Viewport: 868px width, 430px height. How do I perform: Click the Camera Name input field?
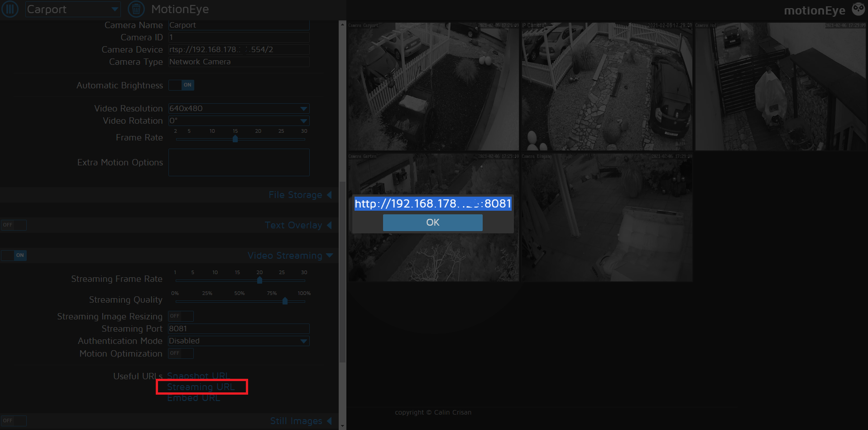[239, 25]
